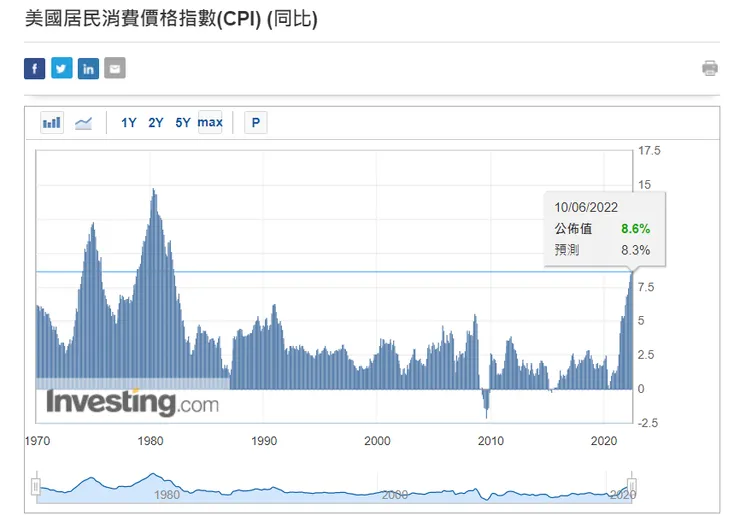Click the 17.5 label on y-axis
740x515 pixels.
pyautogui.click(x=649, y=151)
